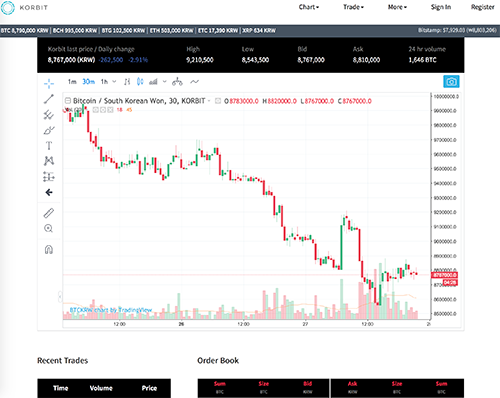500x398 pixels.
Task: Remove the Vol indicator with X icon
Action: pyautogui.click(x=110, y=110)
